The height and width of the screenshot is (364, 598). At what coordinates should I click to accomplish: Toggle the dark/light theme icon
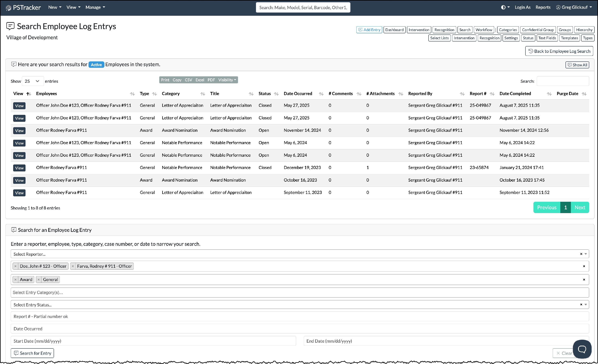point(503,7)
